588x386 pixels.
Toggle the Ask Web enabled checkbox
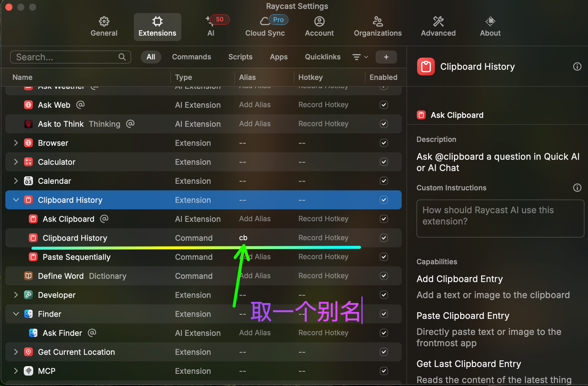[x=384, y=105]
